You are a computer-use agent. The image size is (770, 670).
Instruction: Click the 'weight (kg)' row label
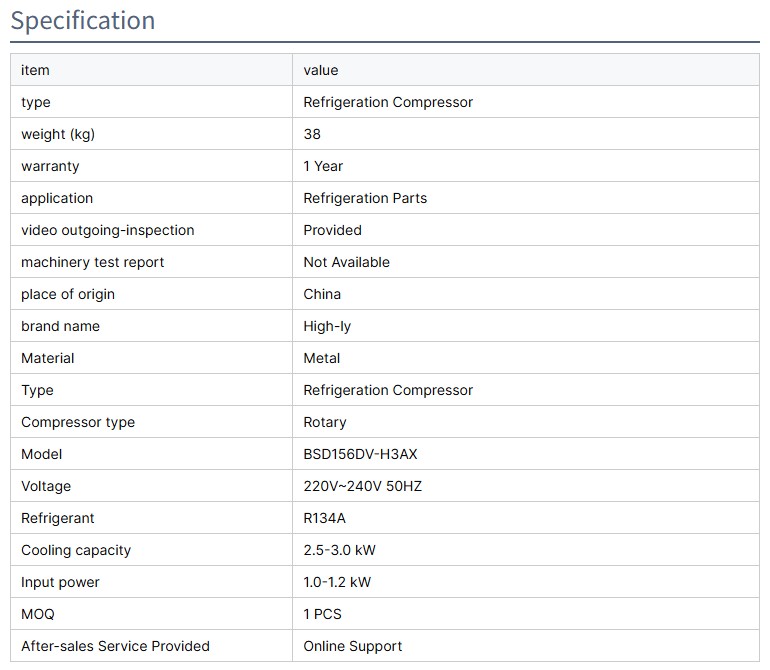click(58, 134)
